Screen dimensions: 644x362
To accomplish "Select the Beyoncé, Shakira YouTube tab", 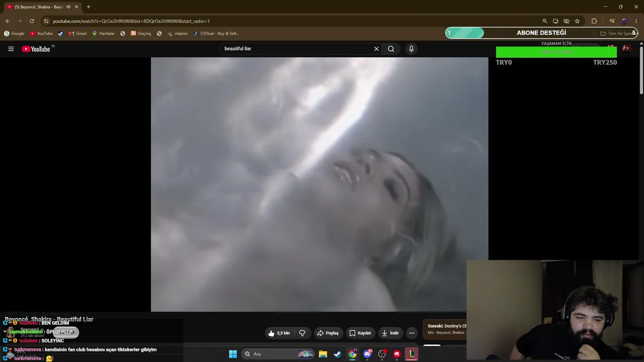I will click(x=42, y=7).
